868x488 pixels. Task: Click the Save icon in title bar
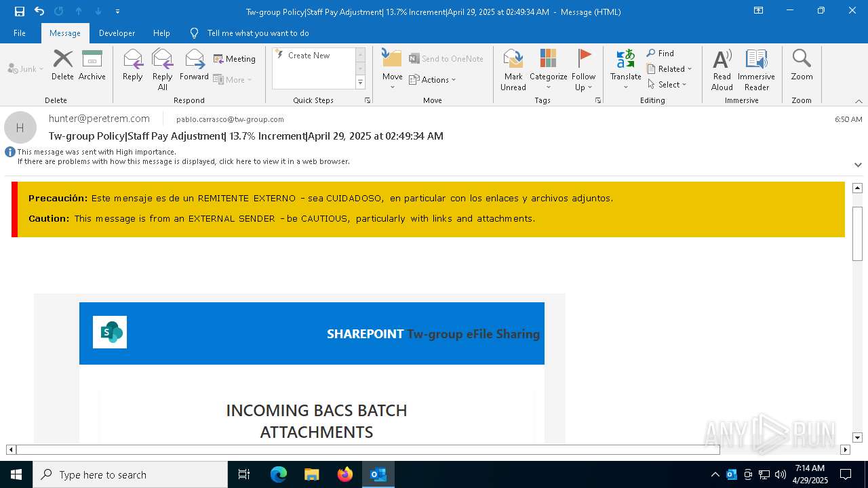pos(19,11)
